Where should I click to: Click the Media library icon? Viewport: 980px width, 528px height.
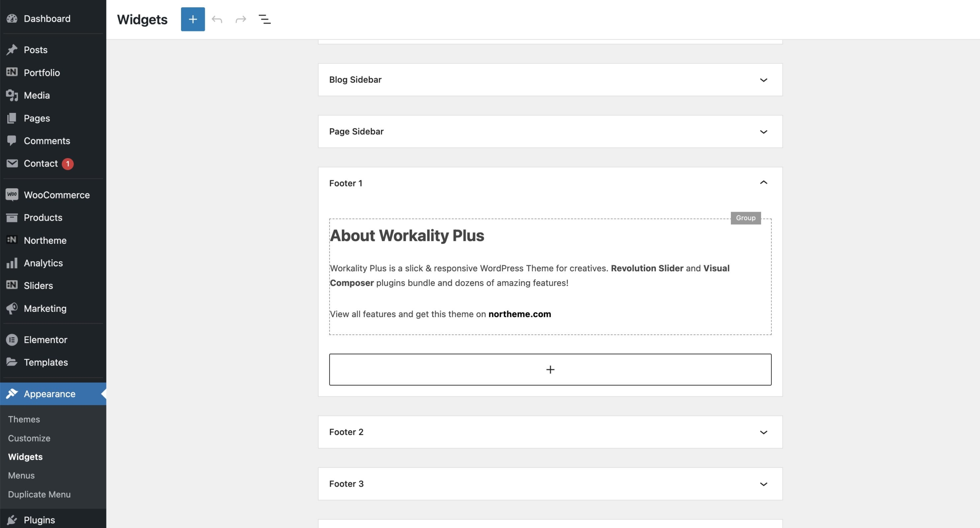pyautogui.click(x=12, y=95)
